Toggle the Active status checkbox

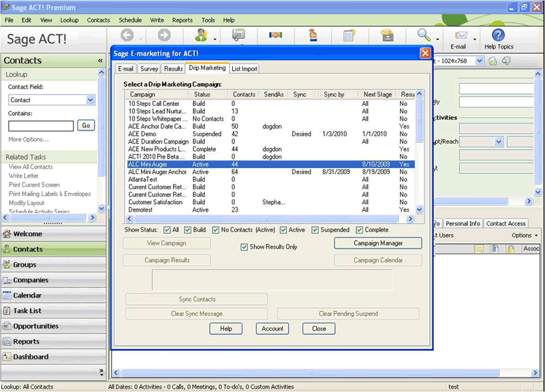coord(283,230)
